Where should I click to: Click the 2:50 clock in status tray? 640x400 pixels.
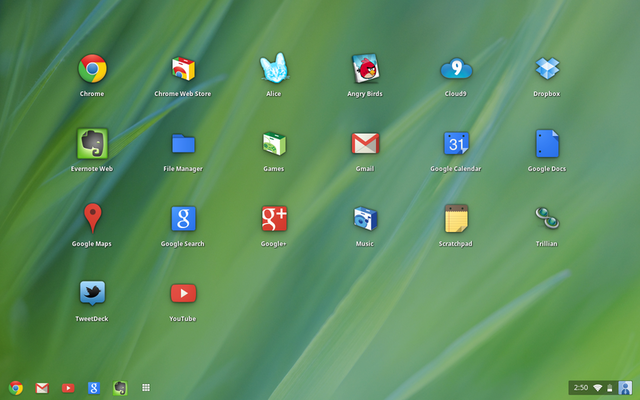[x=580, y=388]
